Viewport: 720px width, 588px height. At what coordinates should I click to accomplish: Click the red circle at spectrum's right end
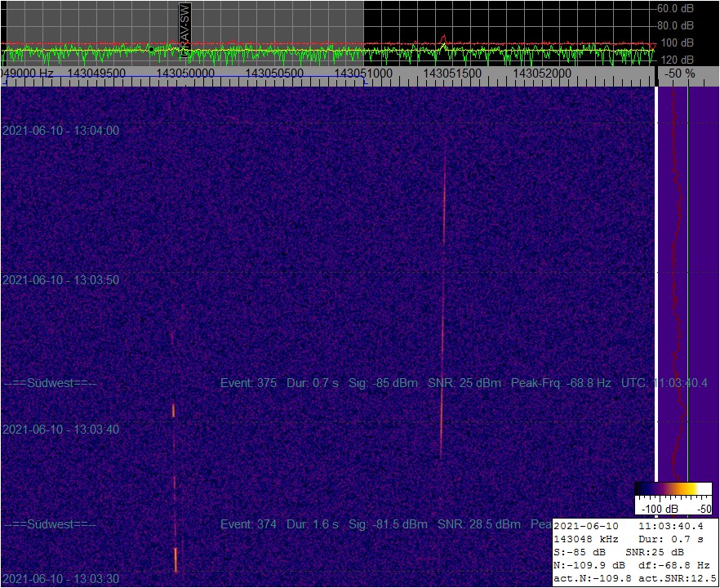(x=652, y=46)
